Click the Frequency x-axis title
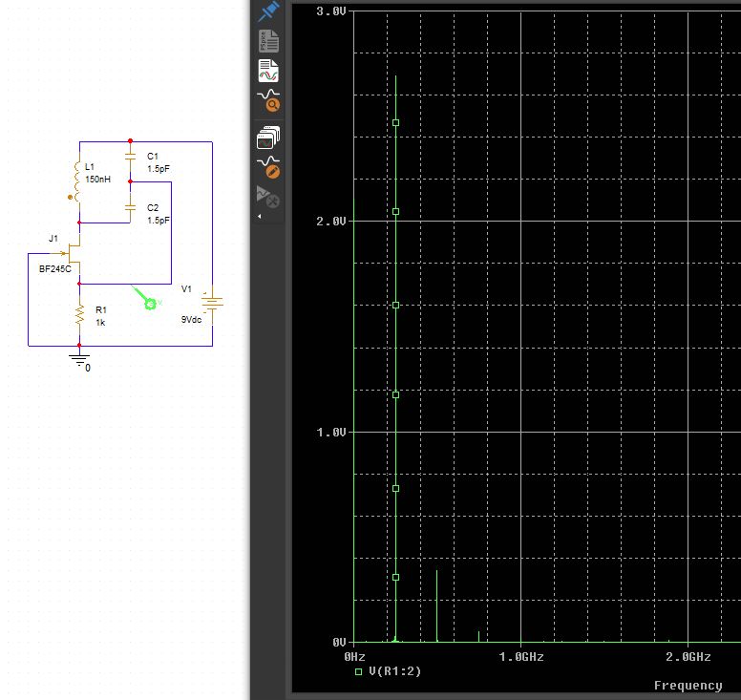 coord(688,685)
